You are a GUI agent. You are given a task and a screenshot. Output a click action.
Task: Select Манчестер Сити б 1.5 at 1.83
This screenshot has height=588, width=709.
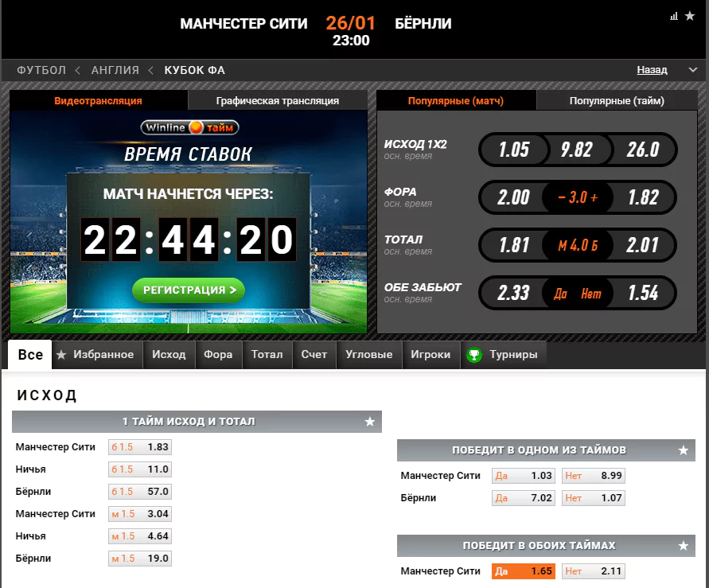tap(140, 447)
